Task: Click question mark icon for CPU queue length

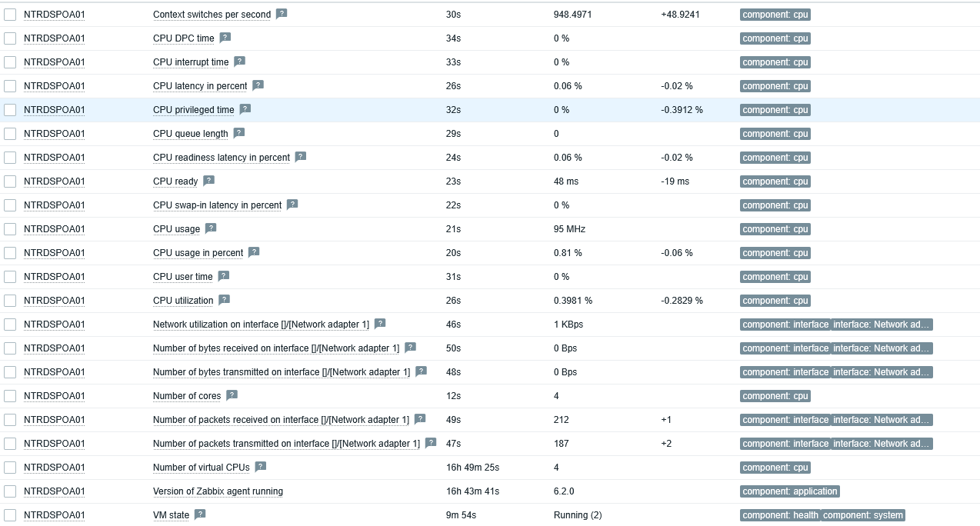Action: (239, 133)
